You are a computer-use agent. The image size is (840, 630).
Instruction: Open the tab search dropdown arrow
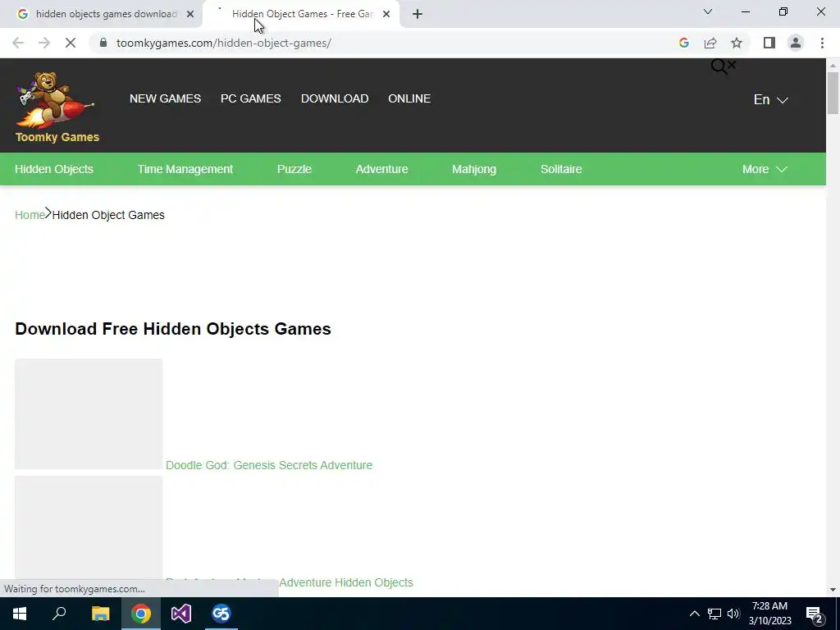pos(708,11)
